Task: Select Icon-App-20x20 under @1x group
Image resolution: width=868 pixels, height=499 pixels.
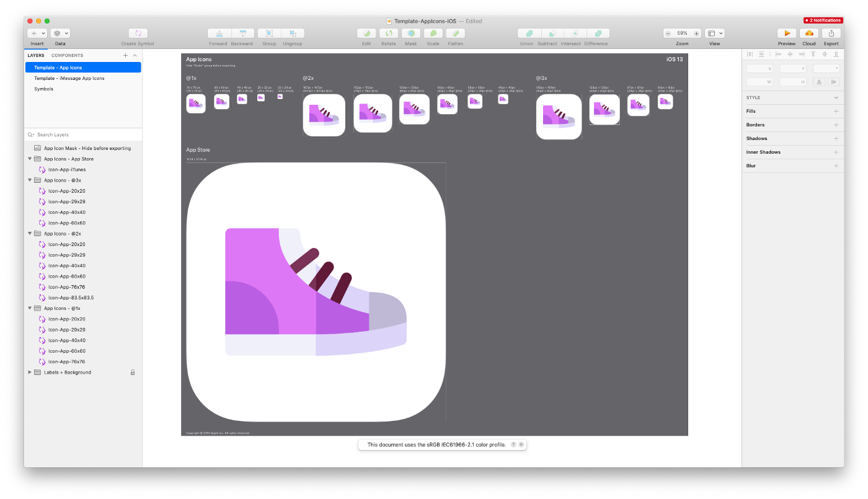Action: [83, 319]
